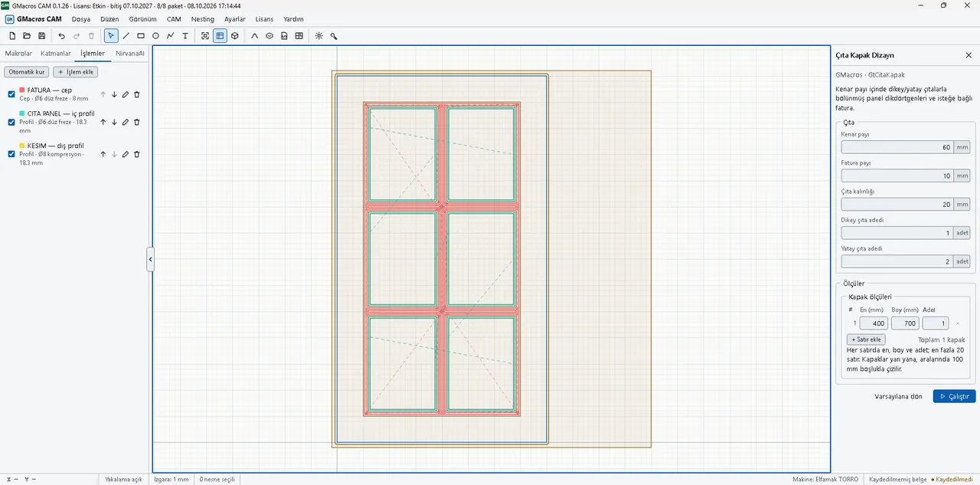Click the Yatay çıta adedi input field

pyautogui.click(x=897, y=261)
